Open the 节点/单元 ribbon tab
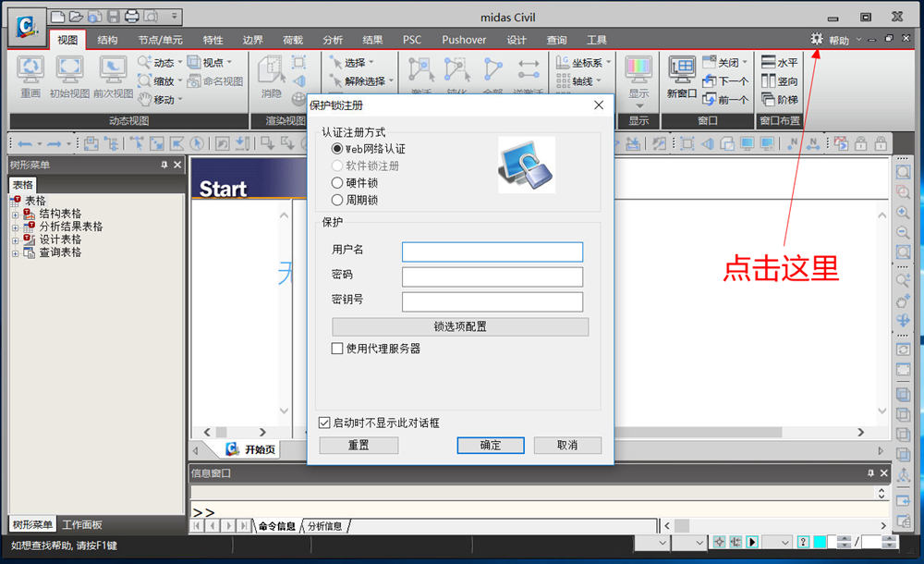The image size is (924, 564). pyautogui.click(x=160, y=40)
